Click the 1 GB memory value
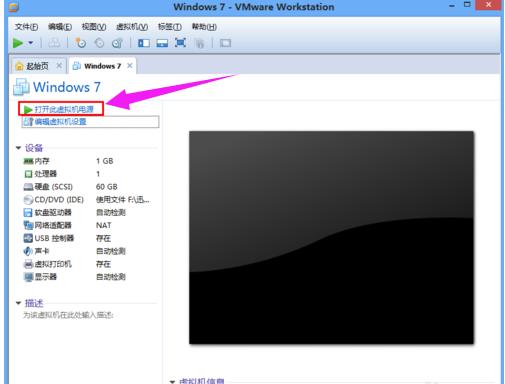This screenshot has width=505, height=384. click(105, 161)
